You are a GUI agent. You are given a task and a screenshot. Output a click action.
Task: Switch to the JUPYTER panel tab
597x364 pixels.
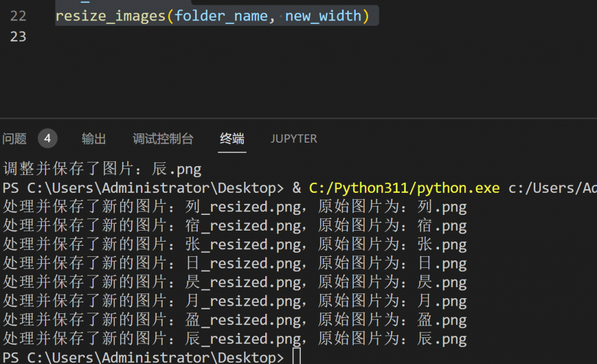point(294,139)
